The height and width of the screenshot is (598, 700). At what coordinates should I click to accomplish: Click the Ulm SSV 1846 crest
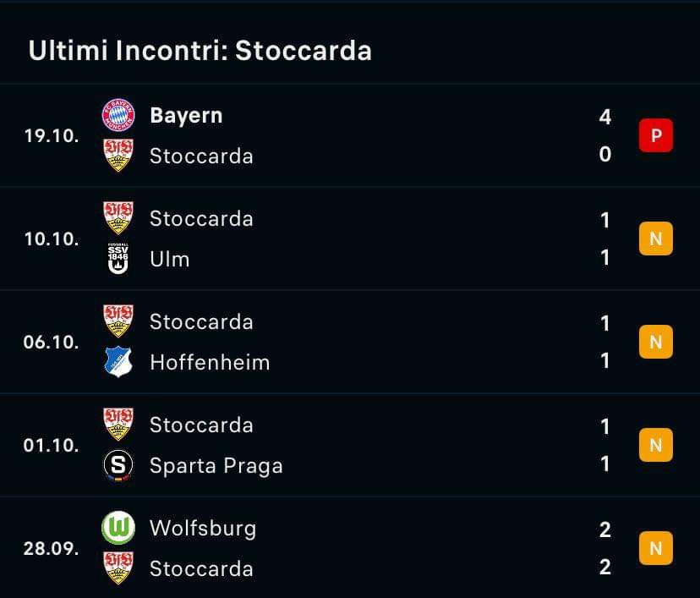[118, 259]
